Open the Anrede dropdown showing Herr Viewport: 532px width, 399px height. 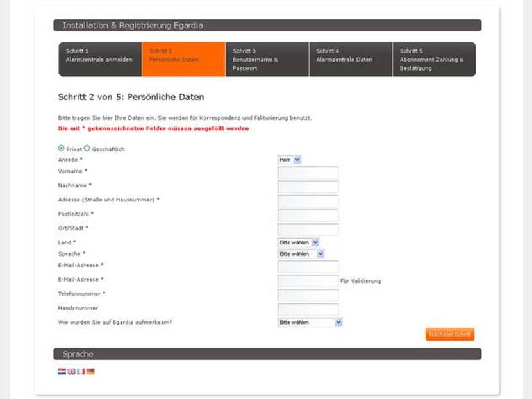[x=290, y=160]
